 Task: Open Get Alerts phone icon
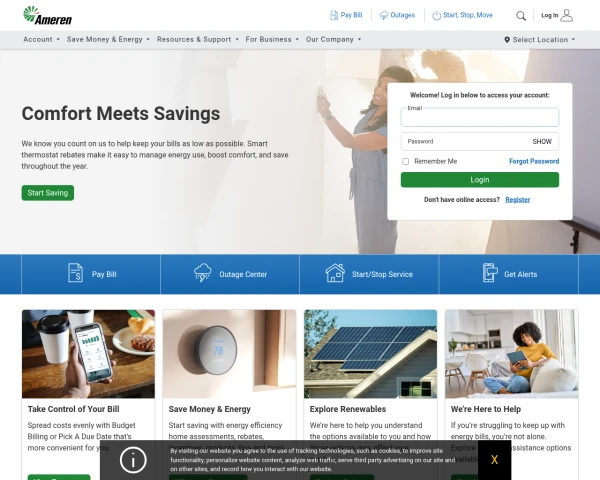(x=490, y=273)
